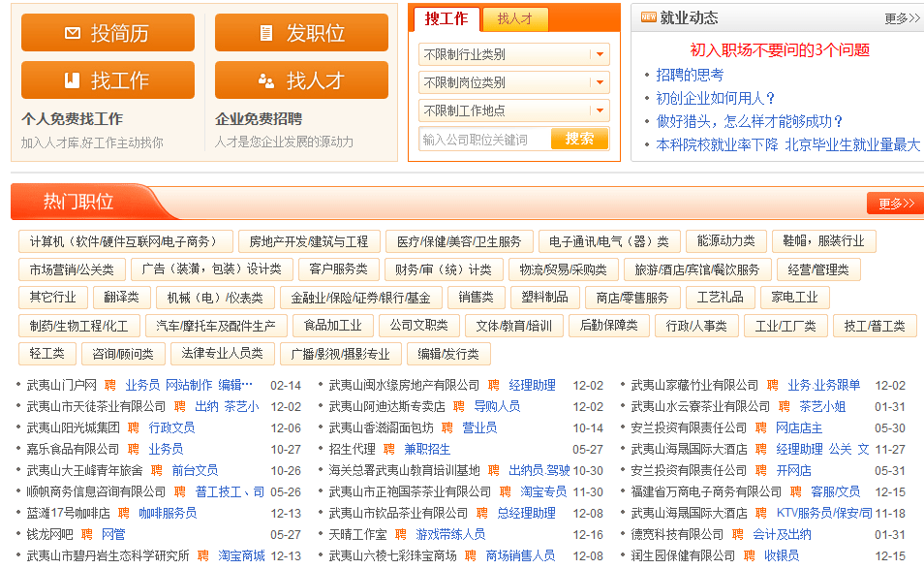Open job link 行政文员 at 武夷山阳光城集团
Image resolution: width=924 pixels, height=569 pixels.
point(171,427)
